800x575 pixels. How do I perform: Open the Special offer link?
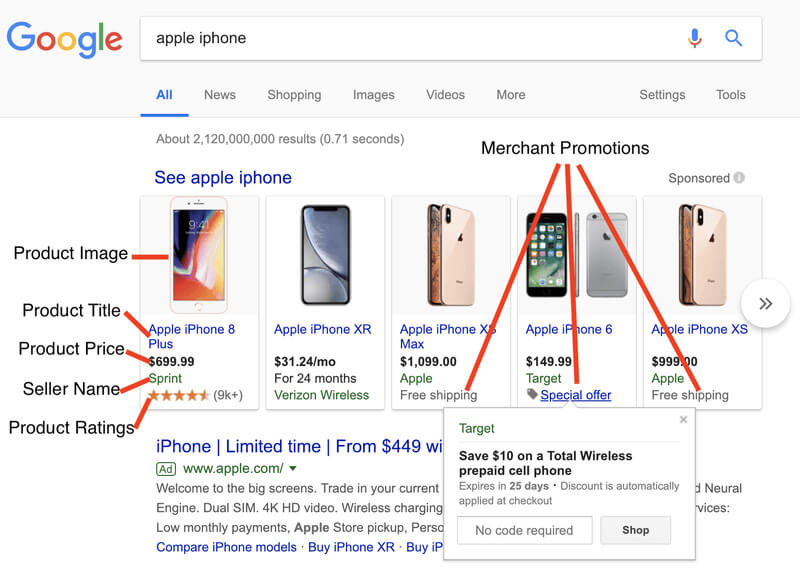coord(576,395)
